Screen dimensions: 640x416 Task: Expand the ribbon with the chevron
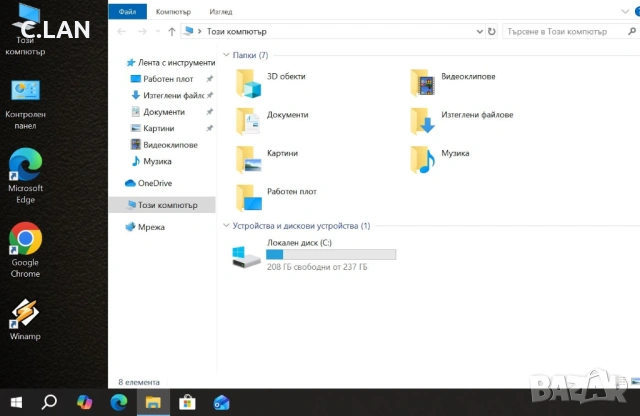pos(625,11)
